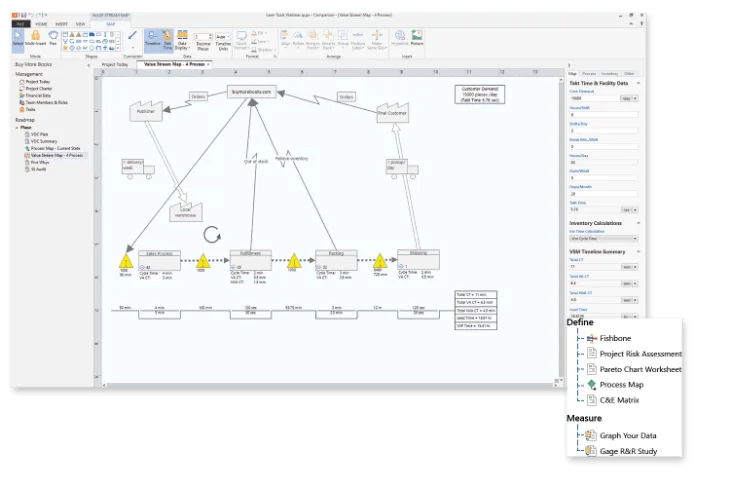Open Process Map in Define list
This screenshot has width=730, height=487.
tap(621, 385)
